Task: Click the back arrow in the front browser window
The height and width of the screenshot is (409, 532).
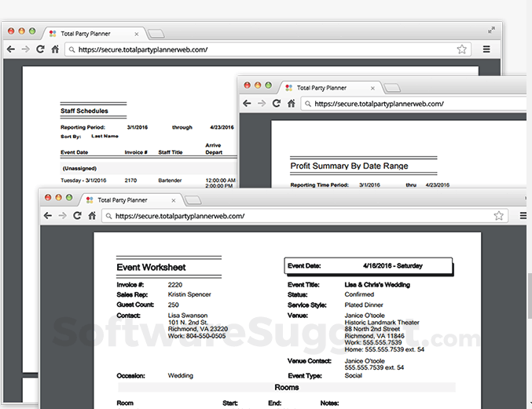Action: 47,216
